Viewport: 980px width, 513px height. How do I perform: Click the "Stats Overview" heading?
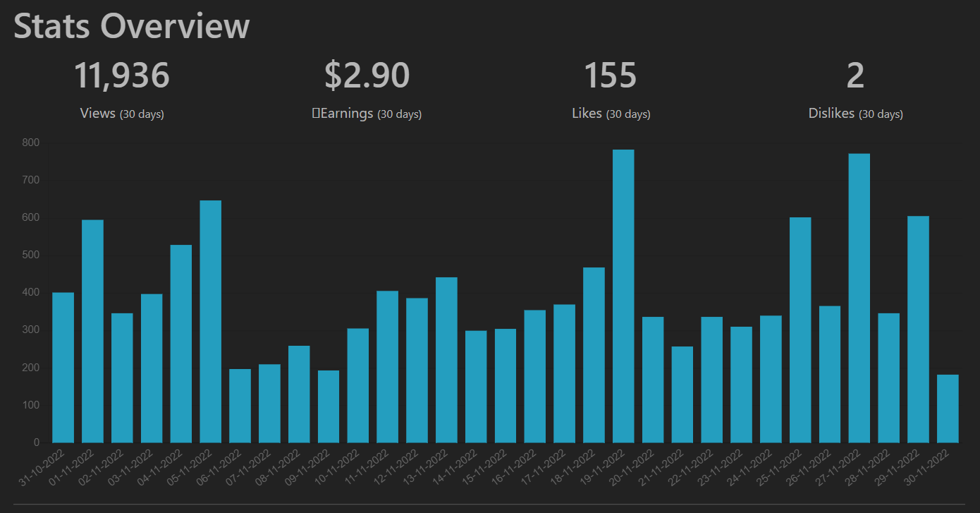[132, 26]
